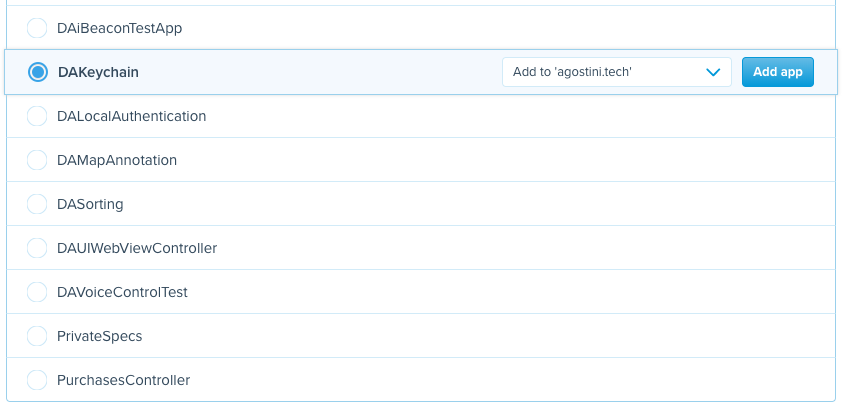Image resolution: width=844 pixels, height=408 pixels.
Task: Select the DAUIWebViewController radio button
Action: tap(37, 248)
